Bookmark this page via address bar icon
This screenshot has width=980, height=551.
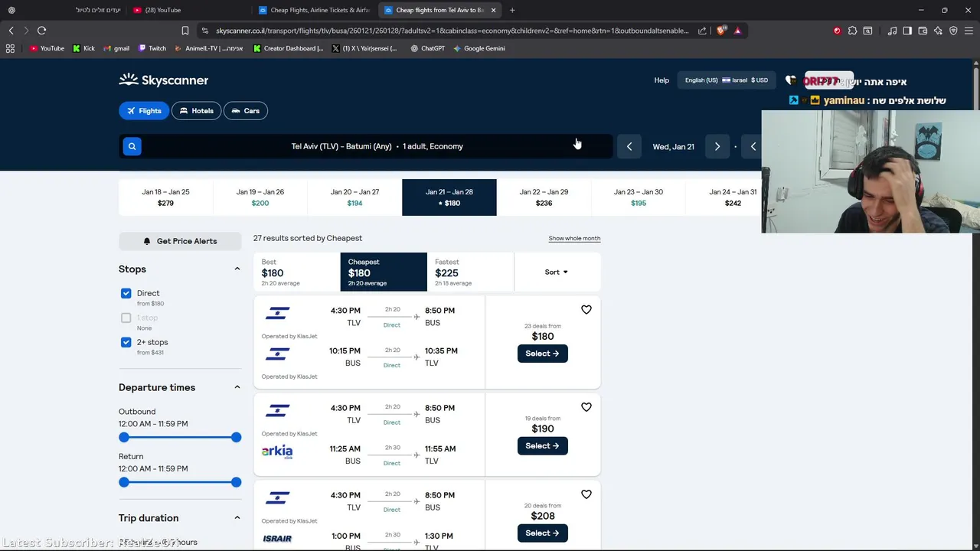(185, 31)
